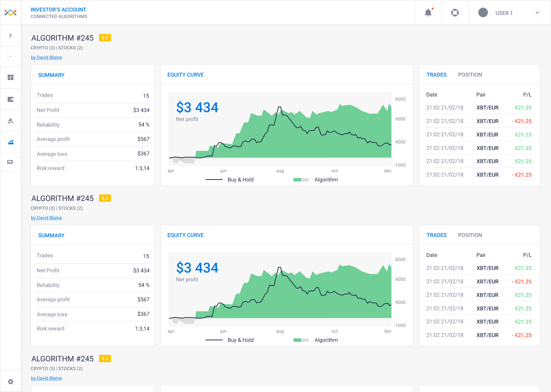Screen dimensions: 551x392
Task: Click the Trades count 15 in first summary
Action: [146, 96]
